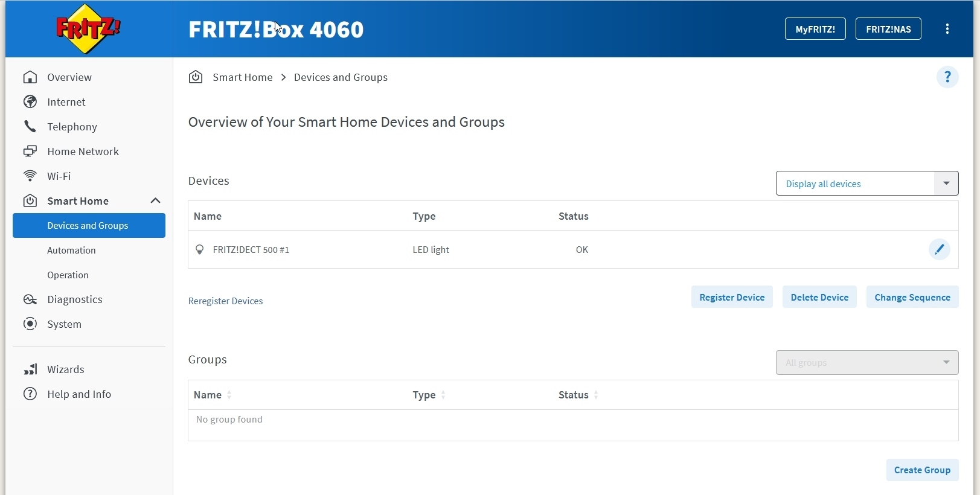
Task: Click Delete Device button
Action: tap(819, 297)
